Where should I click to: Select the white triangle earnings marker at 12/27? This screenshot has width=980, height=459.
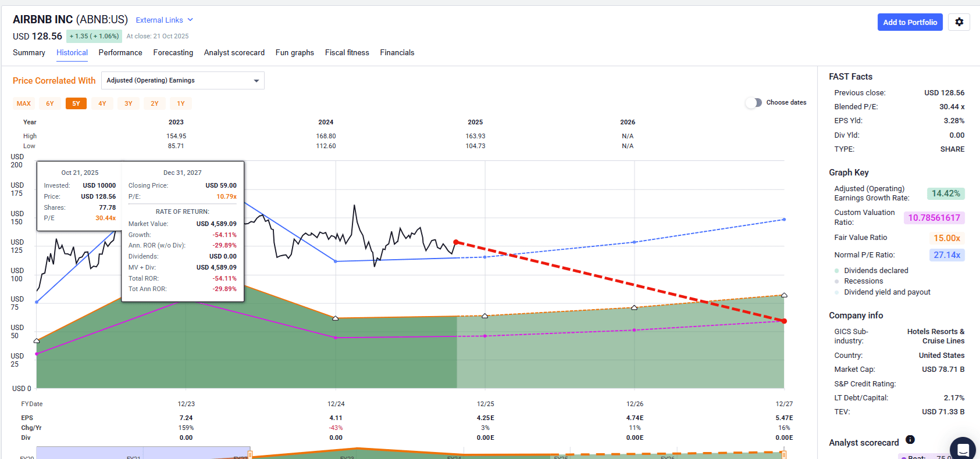(784, 295)
